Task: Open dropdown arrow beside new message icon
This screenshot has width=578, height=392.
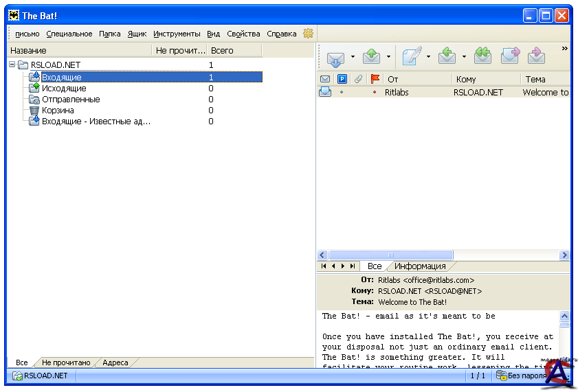Action: click(x=428, y=57)
